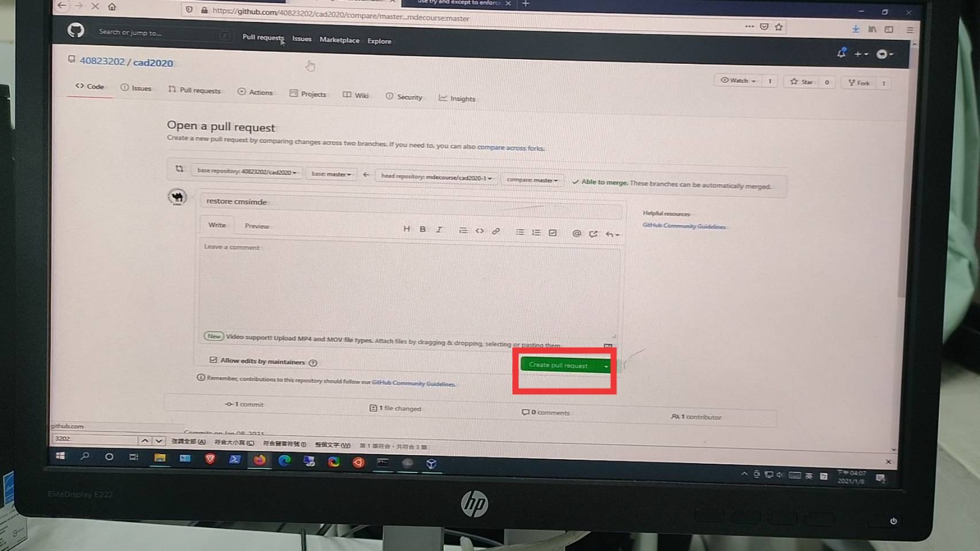Open the Insights tab
The image size is (980, 551).
click(x=457, y=99)
